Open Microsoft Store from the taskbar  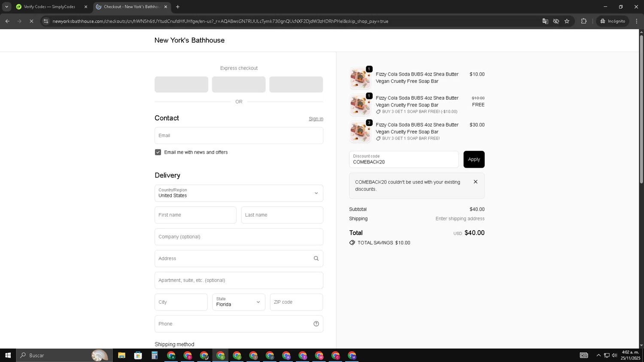click(x=138, y=355)
